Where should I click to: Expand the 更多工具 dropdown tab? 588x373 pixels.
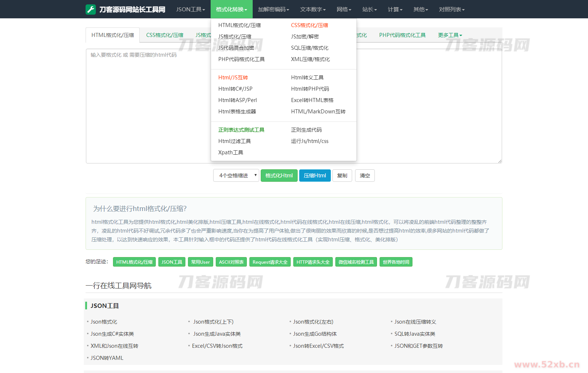[450, 35]
